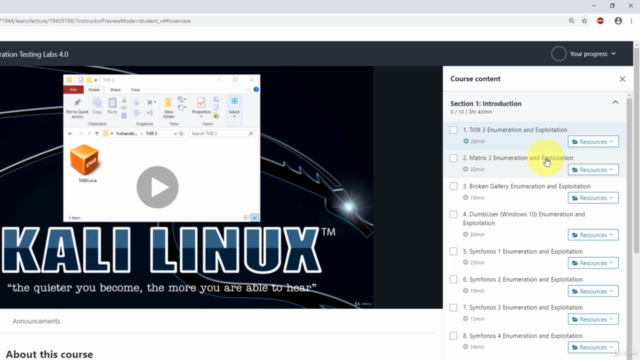Click the progress circle icon

pyautogui.click(x=558, y=54)
